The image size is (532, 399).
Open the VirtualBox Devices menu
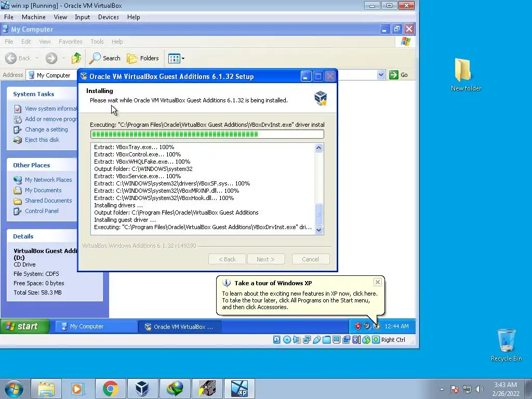(109, 17)
